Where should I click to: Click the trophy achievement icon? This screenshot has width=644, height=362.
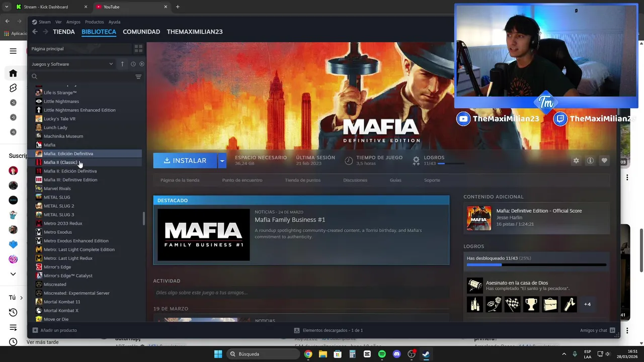pos(531,304)
